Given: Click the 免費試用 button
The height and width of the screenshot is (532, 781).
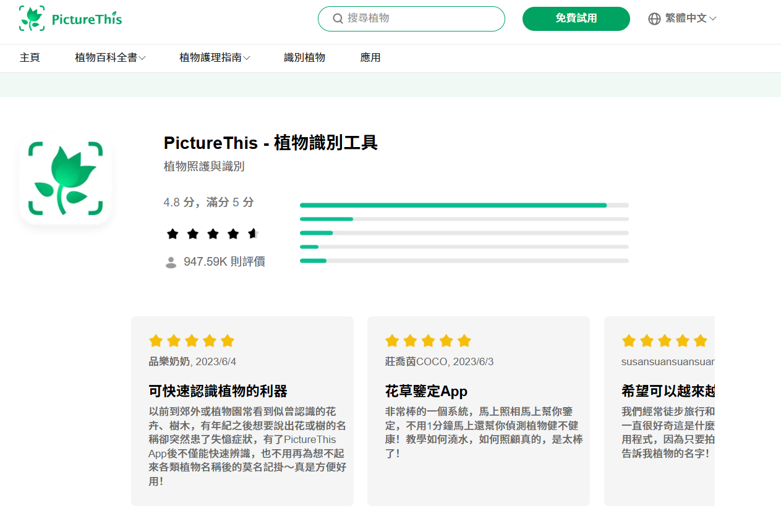Looking at the screenshot, I should coord(576,19).
